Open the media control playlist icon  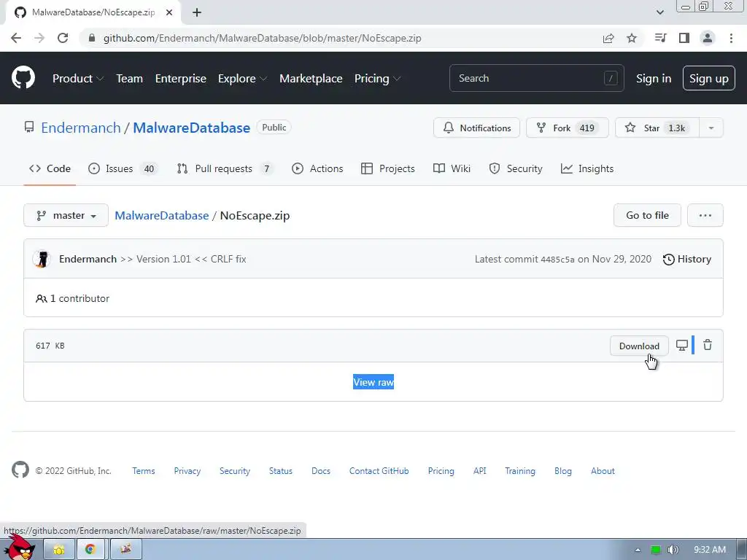[x=660, y=38]
